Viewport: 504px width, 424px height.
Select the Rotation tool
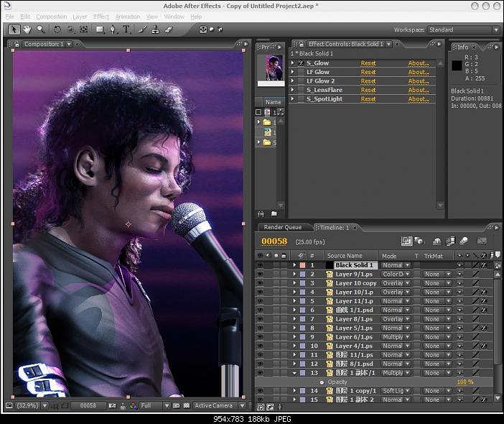tap(57, 29)
